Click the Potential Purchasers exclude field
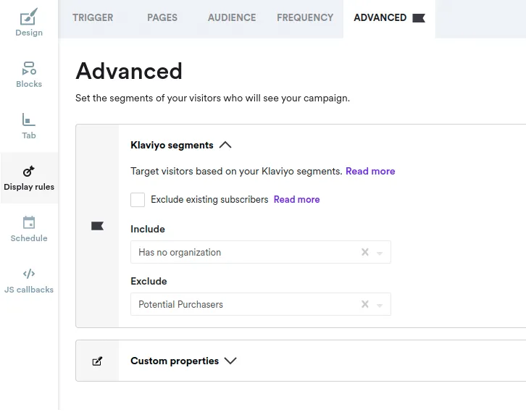The width and height of the screenshot is (526, 420). pyautogui.click(x=261, y=304)
